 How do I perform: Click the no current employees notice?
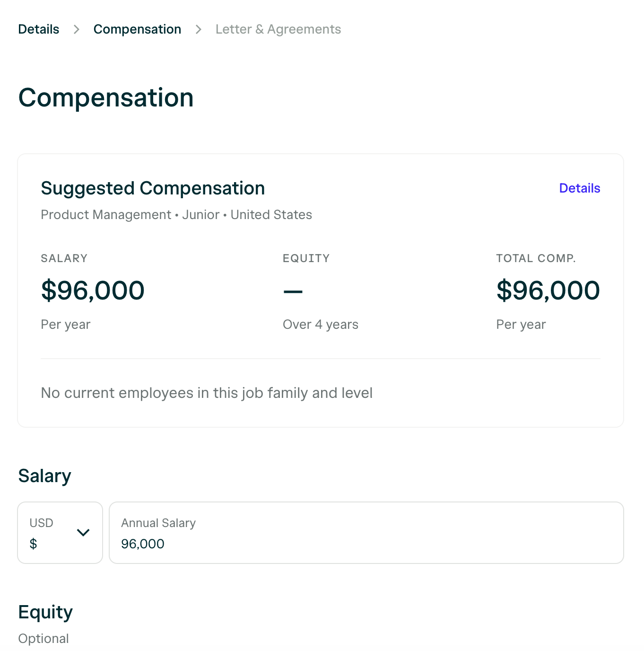click(207, 393)
